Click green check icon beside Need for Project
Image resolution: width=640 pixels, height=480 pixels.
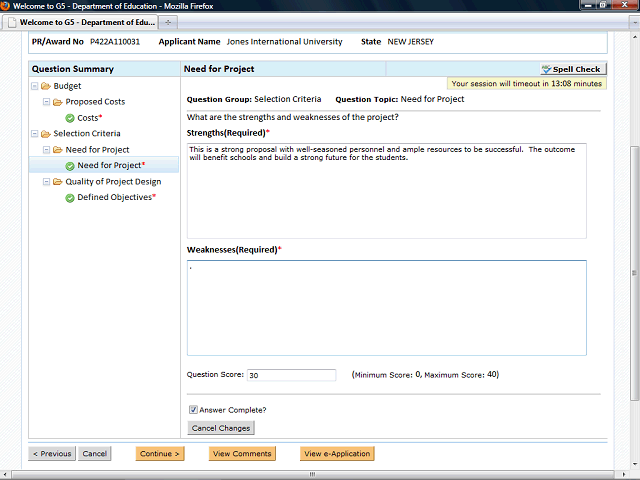(x=70, y=166)
